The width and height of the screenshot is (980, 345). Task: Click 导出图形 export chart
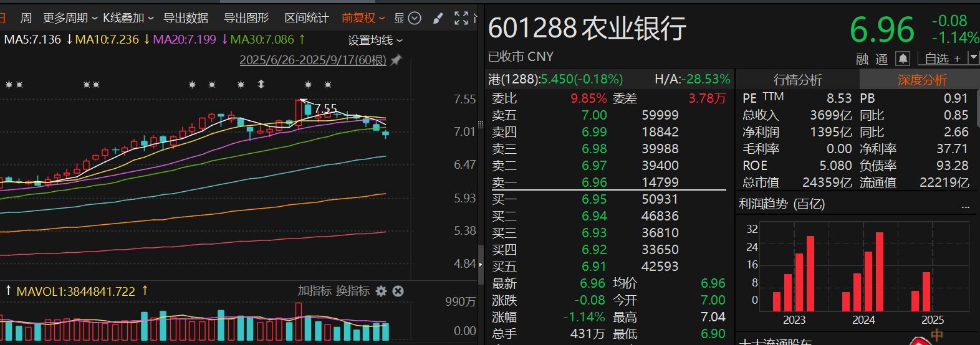pyautogui.click(x=246, y=18)
